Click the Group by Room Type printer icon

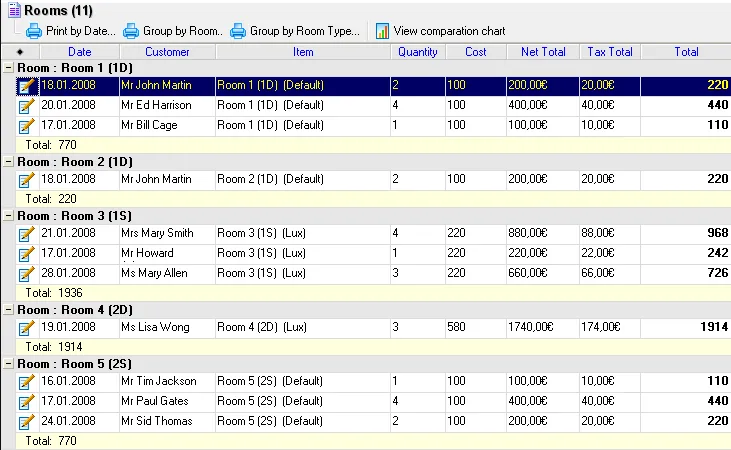(238, 31)
